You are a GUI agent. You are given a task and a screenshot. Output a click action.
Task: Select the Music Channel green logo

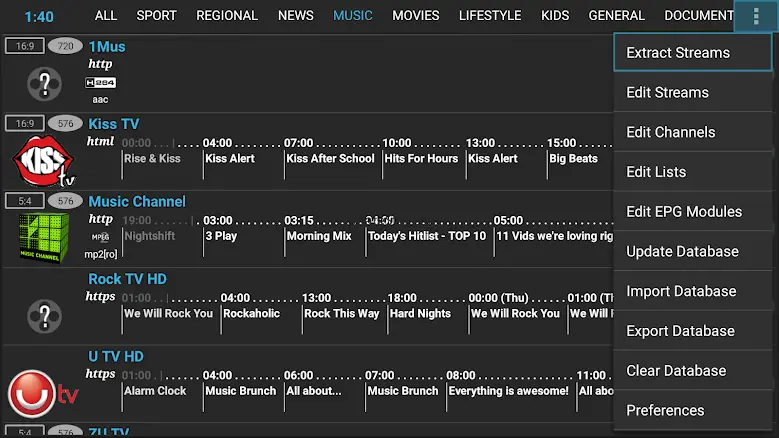(43, 238)
